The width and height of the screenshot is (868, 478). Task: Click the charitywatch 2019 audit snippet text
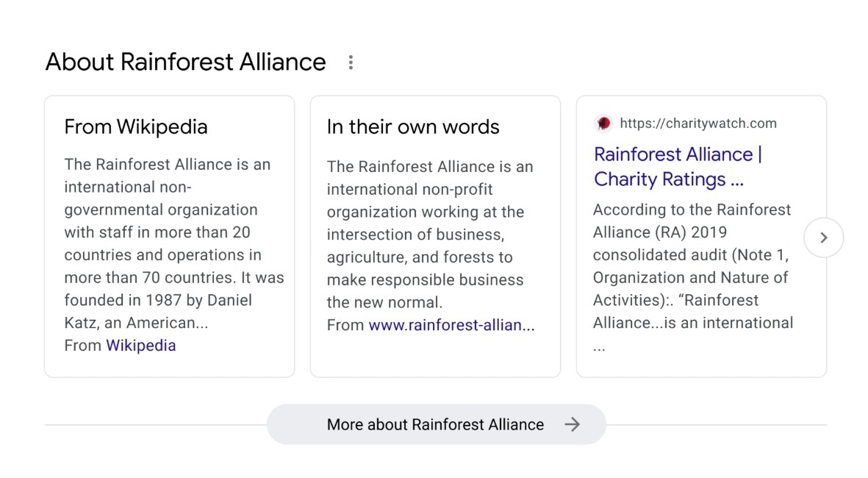[x=692, y=266]
